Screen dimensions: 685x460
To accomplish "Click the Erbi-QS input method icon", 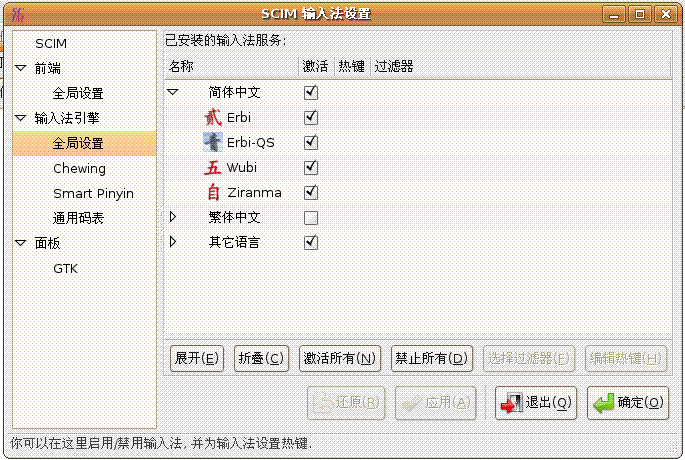I will [x=213, y=142].
